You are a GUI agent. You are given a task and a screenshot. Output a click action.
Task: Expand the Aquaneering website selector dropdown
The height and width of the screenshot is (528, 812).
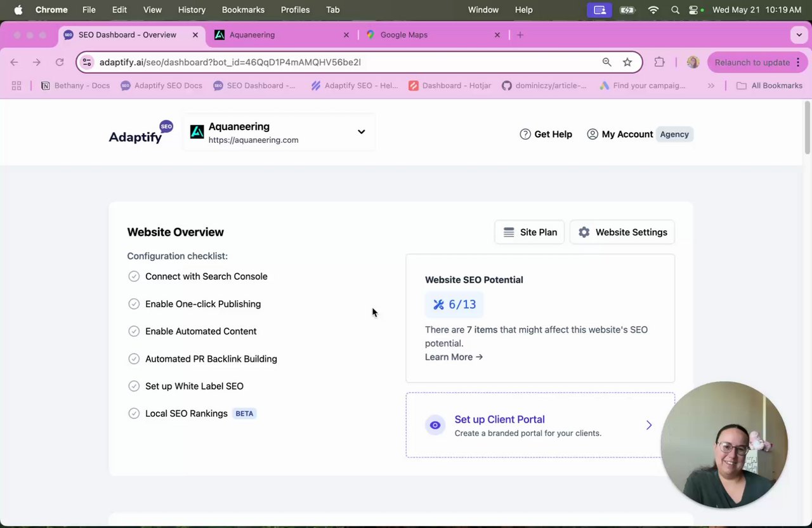pyautogui.click(x=279, y=132)
